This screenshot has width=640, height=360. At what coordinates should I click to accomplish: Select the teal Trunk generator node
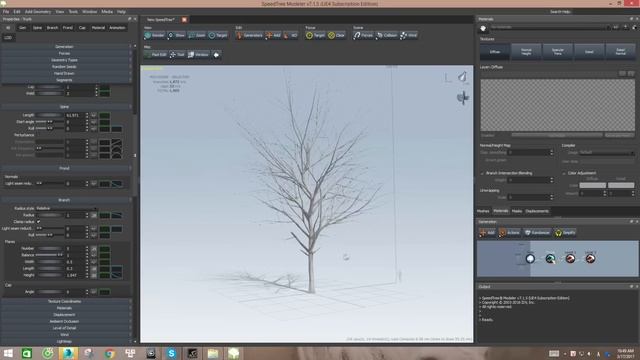tap(550, 258)
